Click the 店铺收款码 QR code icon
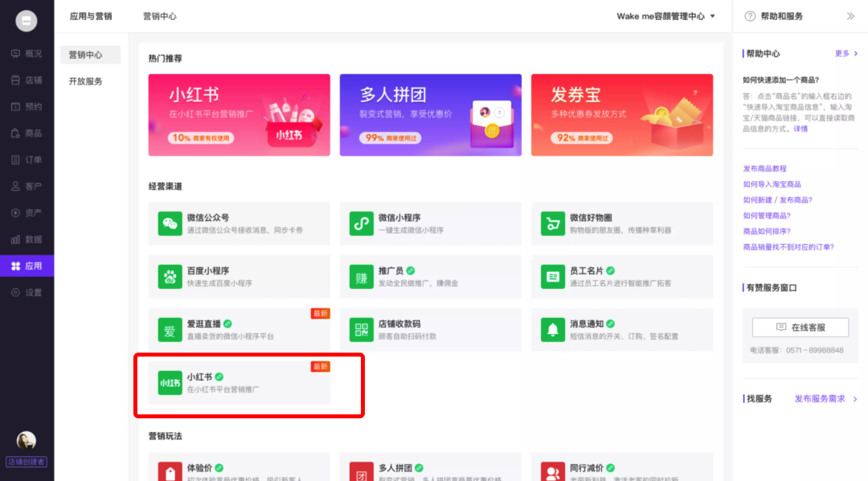 [362, 329]
